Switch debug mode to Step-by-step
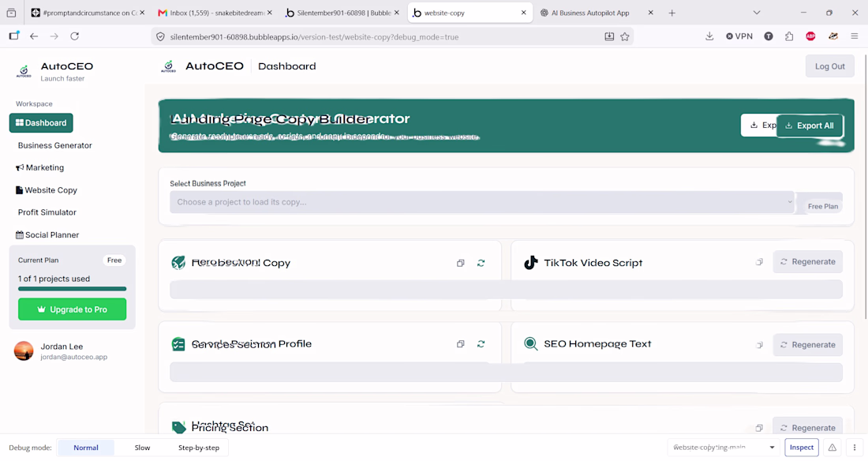The width and height of the screenshot is (868, 461). pyautogui.click(x=199, y=448)
